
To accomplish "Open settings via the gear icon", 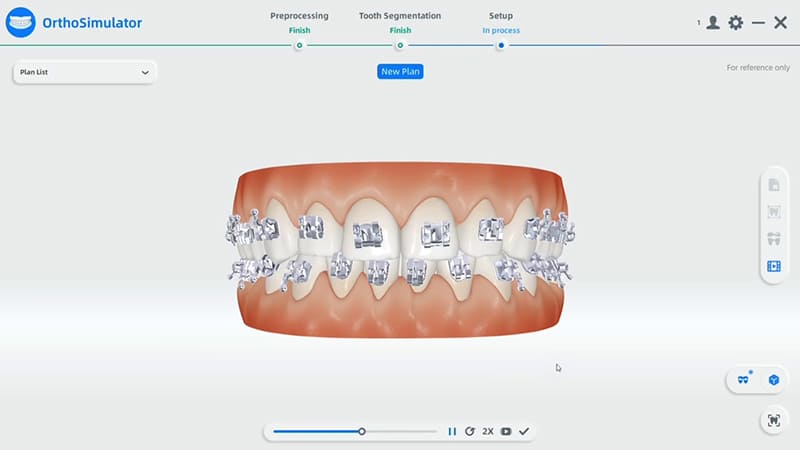I will point(736,22).
